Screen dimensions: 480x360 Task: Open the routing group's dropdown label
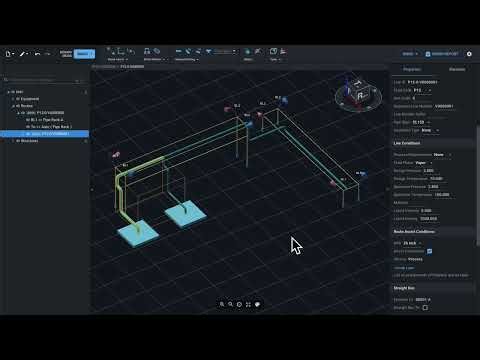[187, 59]
